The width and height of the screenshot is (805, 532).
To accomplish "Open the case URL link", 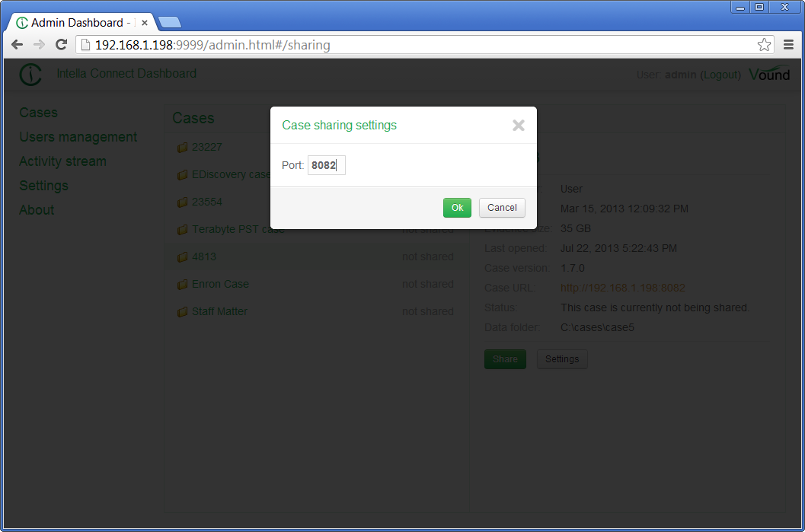I will 623,288.
